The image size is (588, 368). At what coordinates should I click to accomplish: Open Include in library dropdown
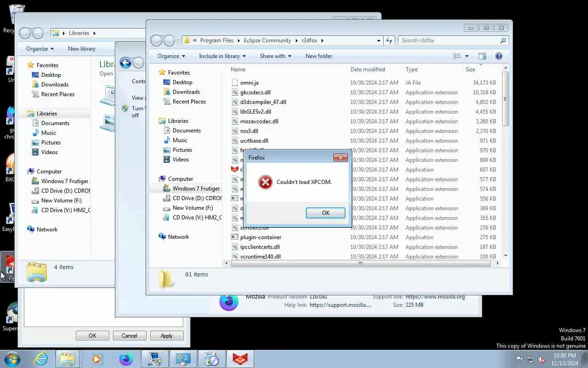222,56
